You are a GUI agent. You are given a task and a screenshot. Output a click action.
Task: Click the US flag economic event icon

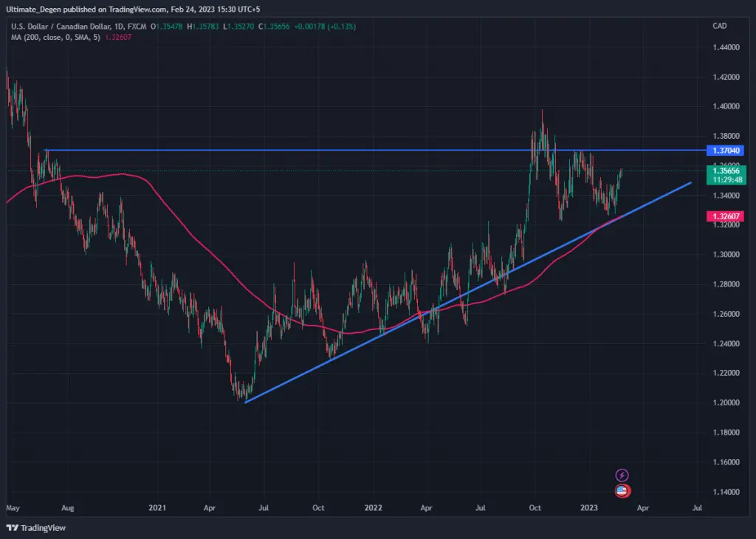pyautogui.click(x=622, y=491)
